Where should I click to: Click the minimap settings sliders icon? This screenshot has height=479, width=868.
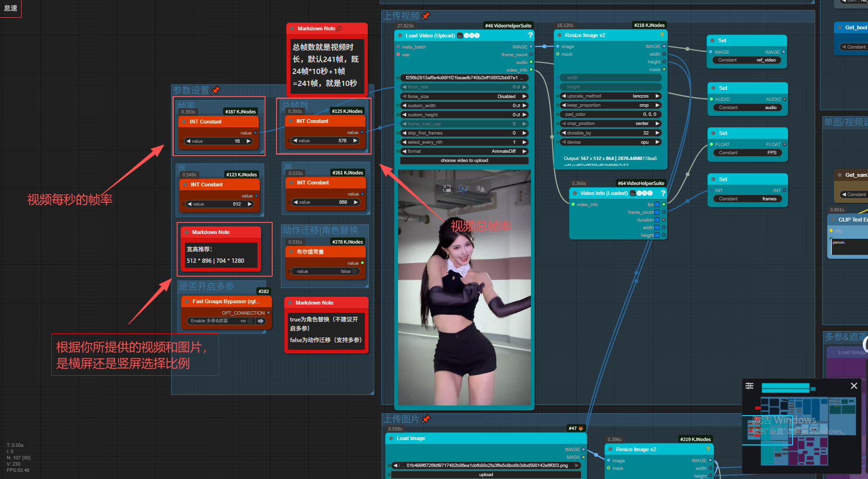click(749, 386)
